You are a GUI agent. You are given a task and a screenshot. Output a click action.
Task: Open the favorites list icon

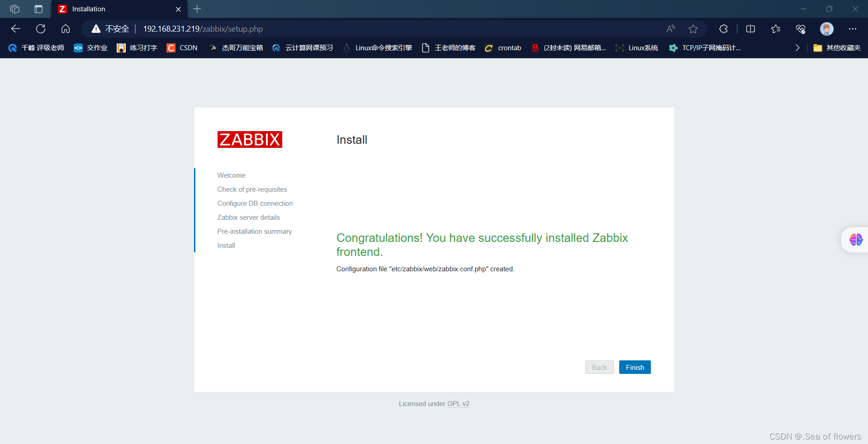pyautogui.click(x=776, y=29)
